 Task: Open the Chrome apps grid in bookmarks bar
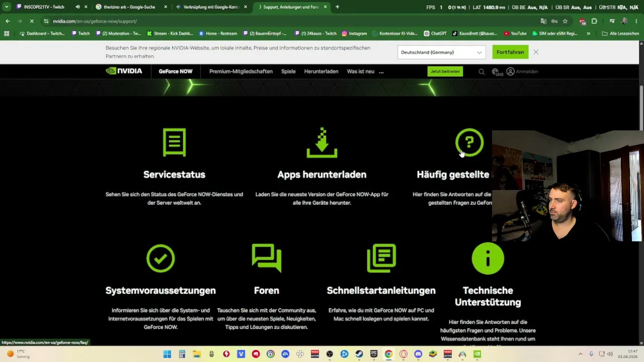click(7, 34)
